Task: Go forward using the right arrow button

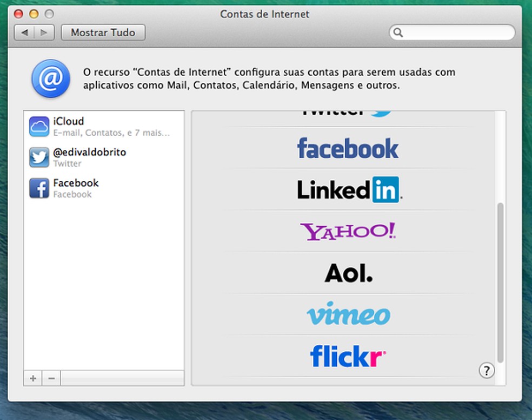Action: click(44, 32)
